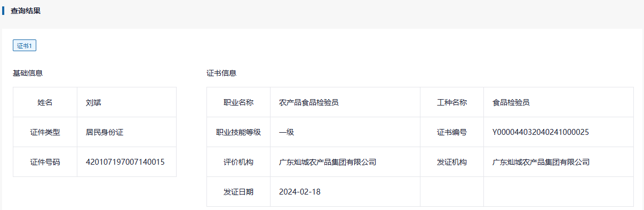Screen dimensions: 644x210
Task: Click the 评价机构 company name value
Action: coord(328,162)
